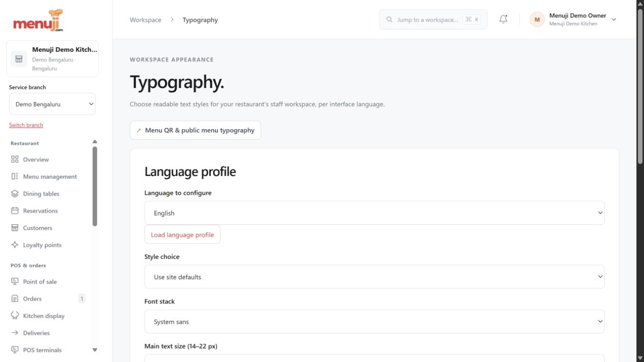Open Menu QR & public menu typography
Image resolution: width=644 pixels, height=362 pixels.
(195, 130)
